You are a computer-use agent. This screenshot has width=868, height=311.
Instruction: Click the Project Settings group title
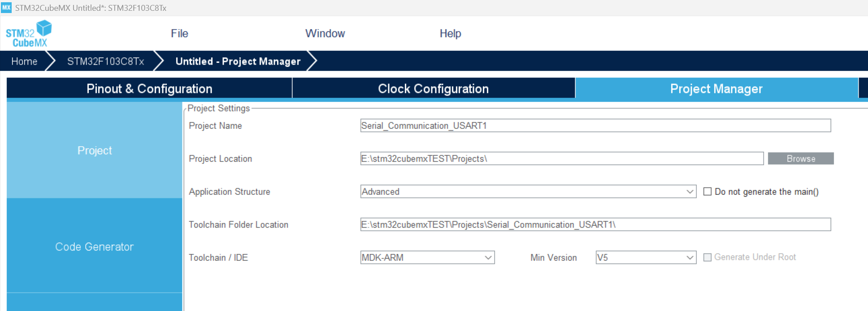point(218,108)
